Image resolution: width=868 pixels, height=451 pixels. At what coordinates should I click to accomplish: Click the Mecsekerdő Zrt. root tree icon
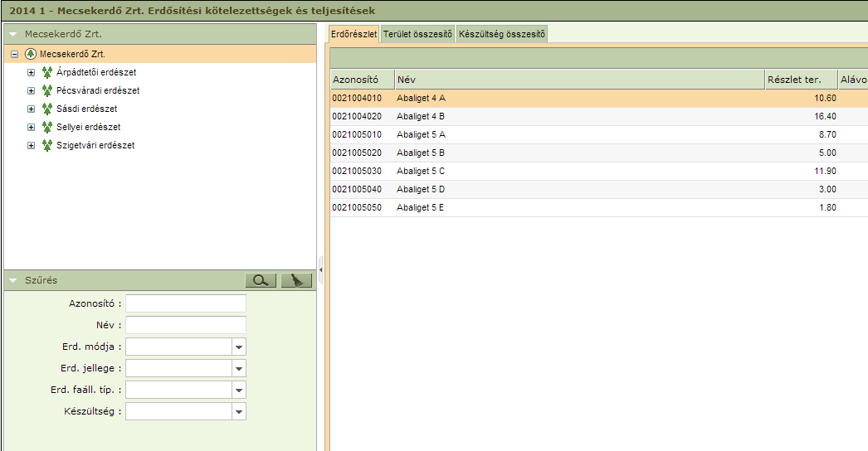pos(31,54)
